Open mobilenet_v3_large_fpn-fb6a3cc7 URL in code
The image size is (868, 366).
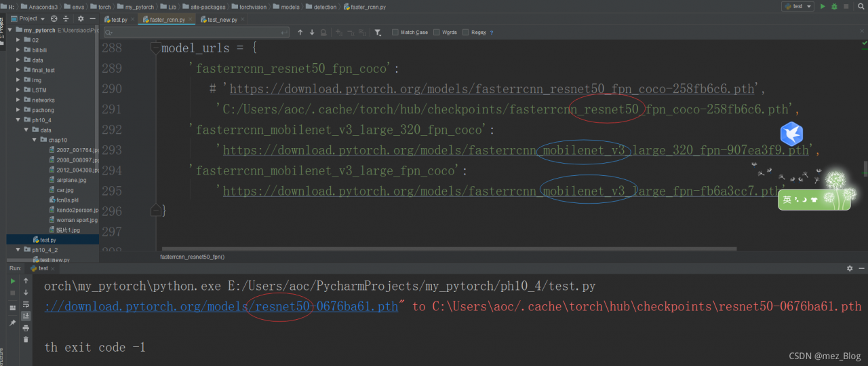point(501,191)
